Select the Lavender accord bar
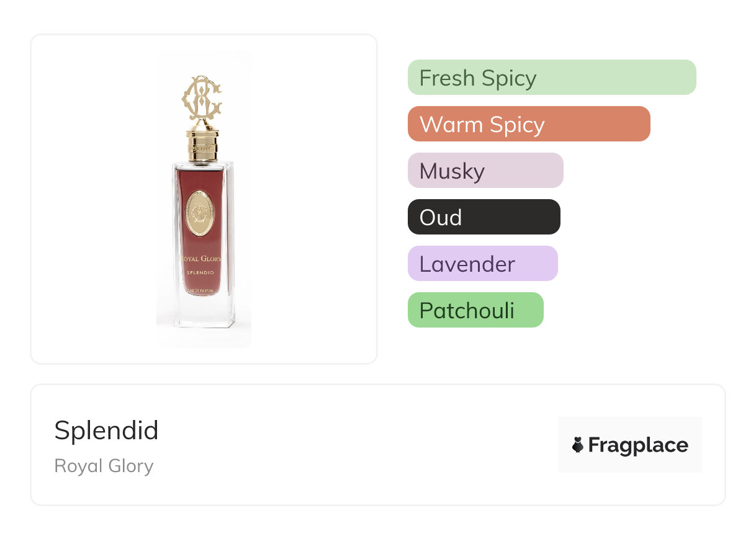Image resolution: width=756 pixels, height=536 pixels. tap(482, 264)
